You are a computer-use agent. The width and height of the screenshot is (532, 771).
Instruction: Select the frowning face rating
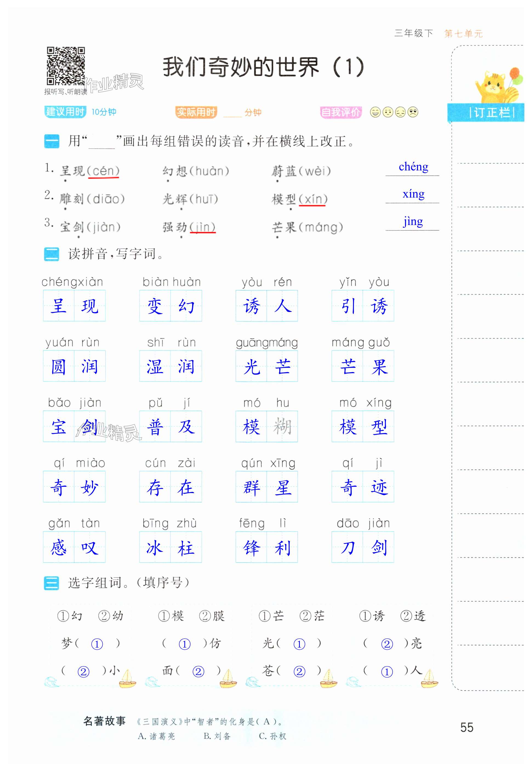pyautogui.click(x=413, y=112)
